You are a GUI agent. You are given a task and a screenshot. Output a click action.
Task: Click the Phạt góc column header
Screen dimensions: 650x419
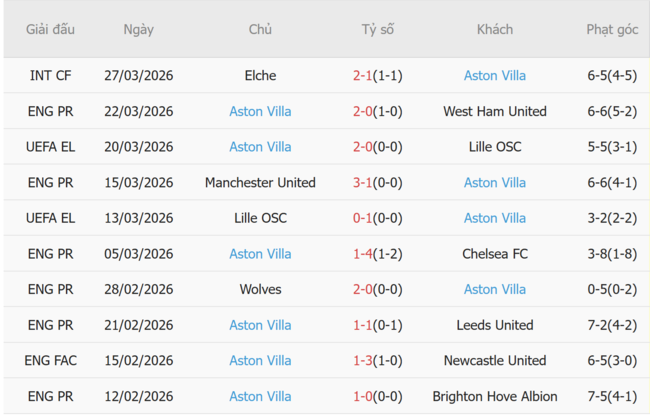click(x=611, y=29)
